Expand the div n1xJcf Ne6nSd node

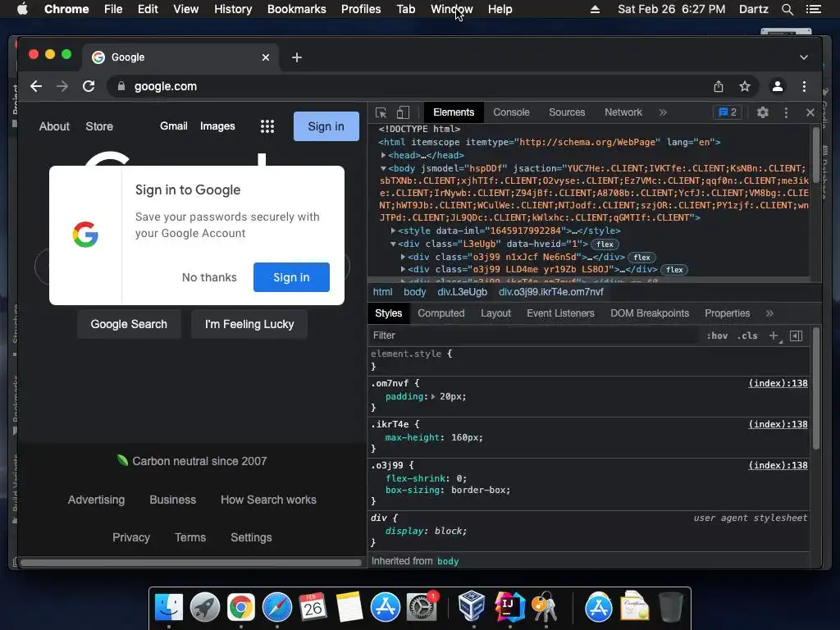pos(403,257)
